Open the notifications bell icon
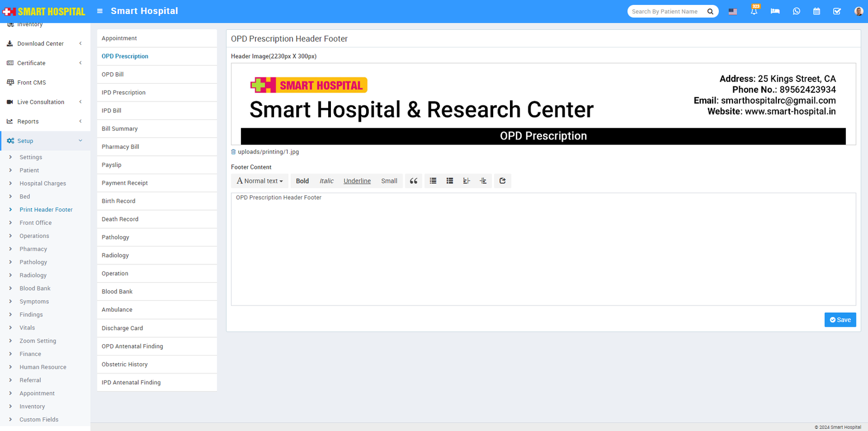The image size is (868, 431). pos(754,11)
